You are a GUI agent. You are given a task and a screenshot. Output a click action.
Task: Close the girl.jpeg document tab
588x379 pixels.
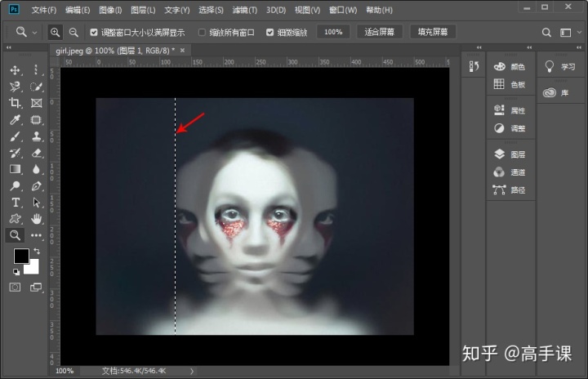183,51
